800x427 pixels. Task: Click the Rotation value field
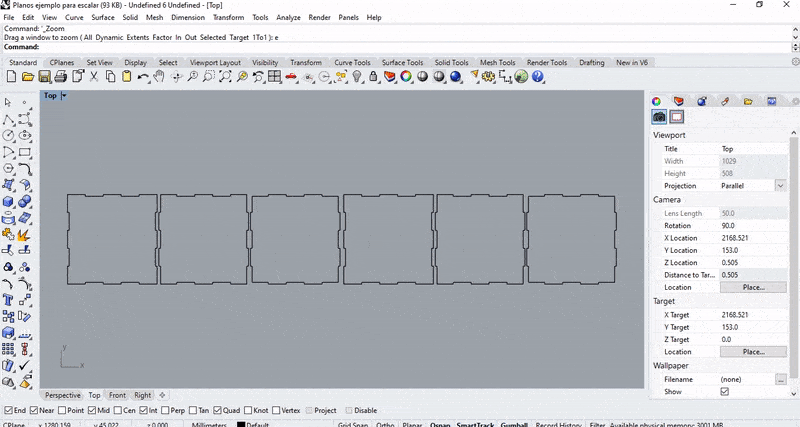pyautogui.click(x=753, y=225)
